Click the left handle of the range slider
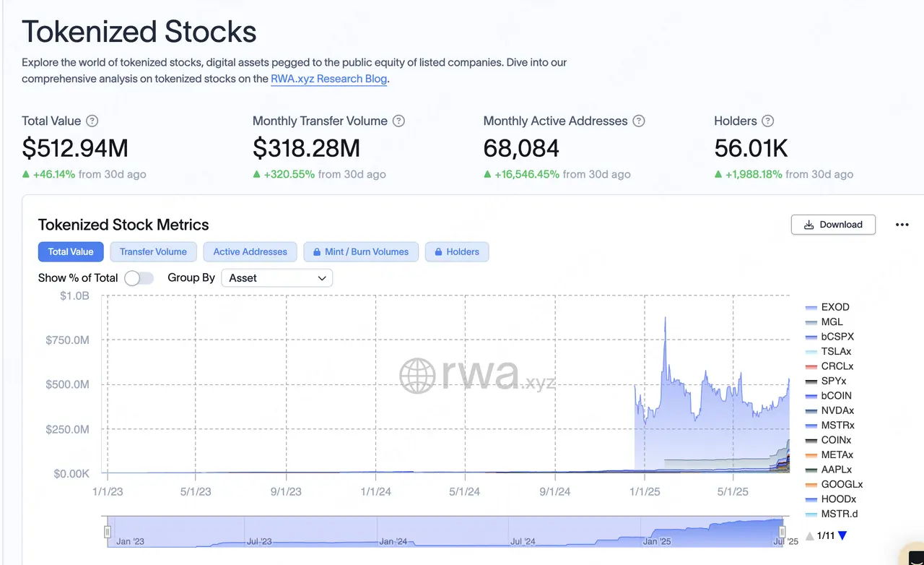The width and height of the screenshot is (924, 565). (x=108, y=532)
